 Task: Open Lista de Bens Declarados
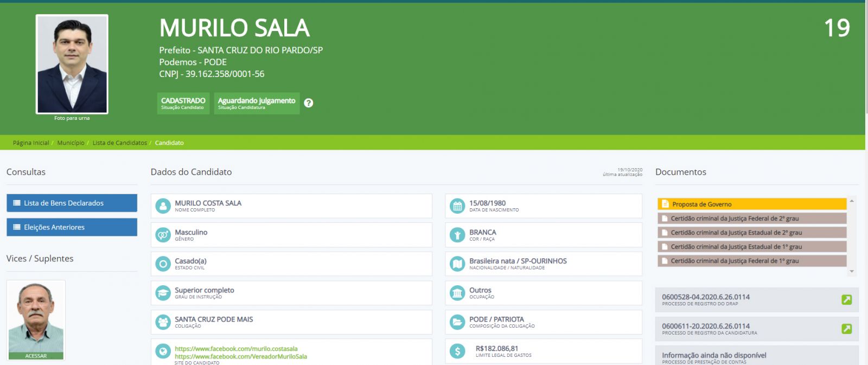(72, 203)
